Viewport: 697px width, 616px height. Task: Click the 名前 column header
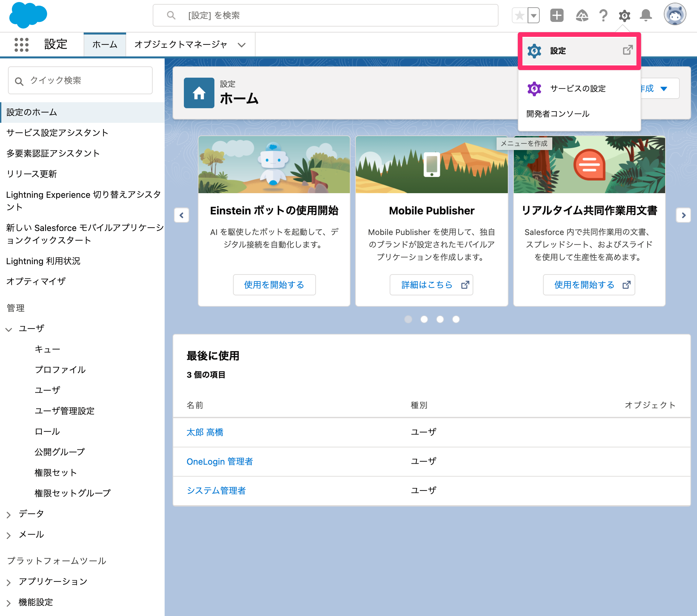(195, 405)
